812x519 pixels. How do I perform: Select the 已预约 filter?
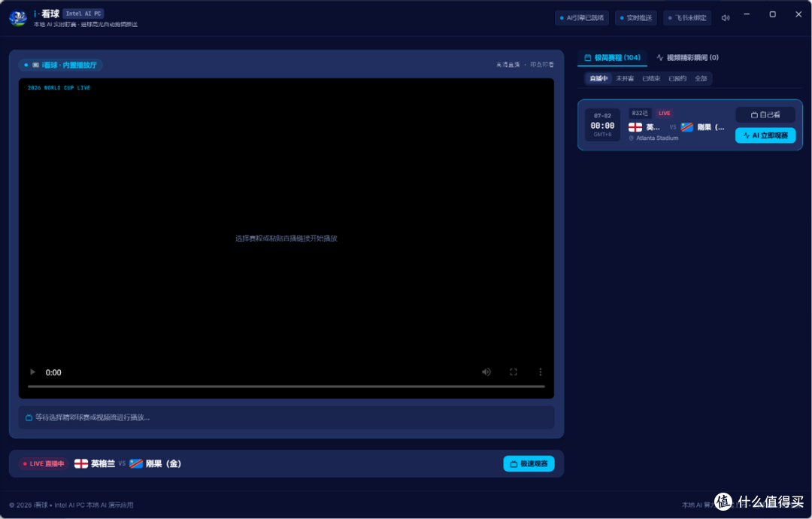point(677,78)
